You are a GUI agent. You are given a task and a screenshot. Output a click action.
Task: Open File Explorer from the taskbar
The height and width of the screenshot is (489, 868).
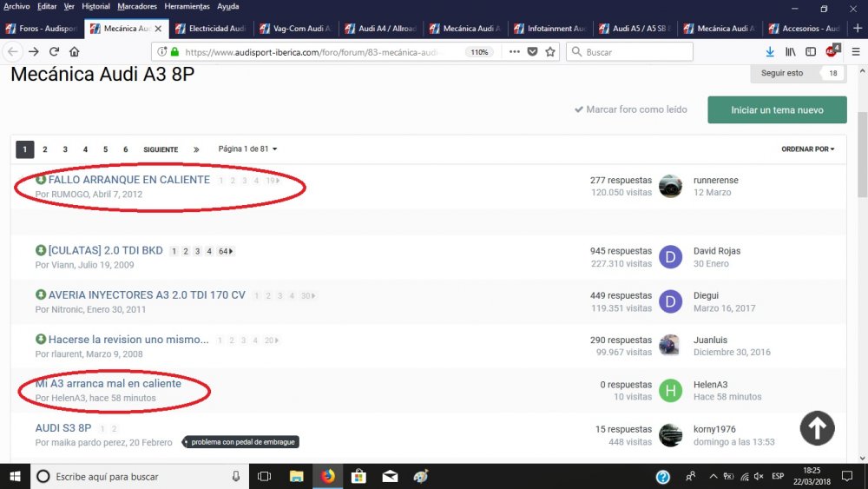[x=296, y=476]
